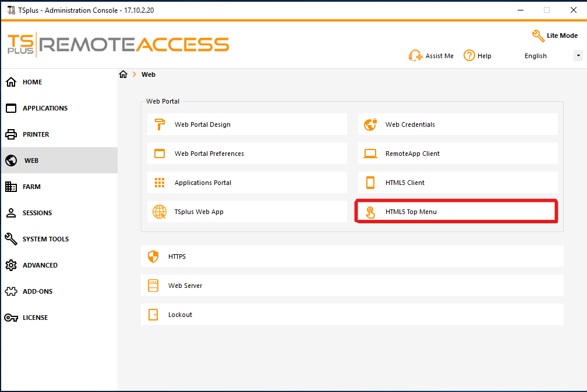Click the Assist Me headset icon
Image resolution: width=587 pixels, height=392 pixels.
pyautogui.click(x=416, y=55)
